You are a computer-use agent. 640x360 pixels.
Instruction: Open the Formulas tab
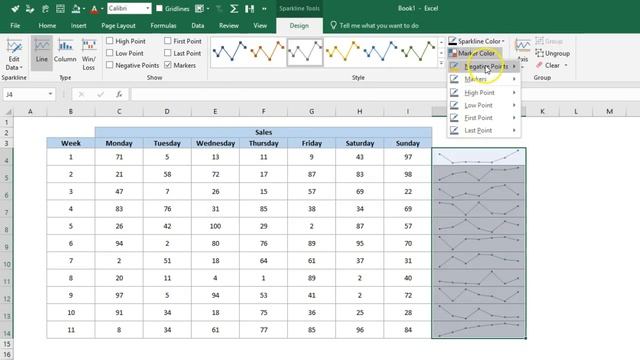163,25
